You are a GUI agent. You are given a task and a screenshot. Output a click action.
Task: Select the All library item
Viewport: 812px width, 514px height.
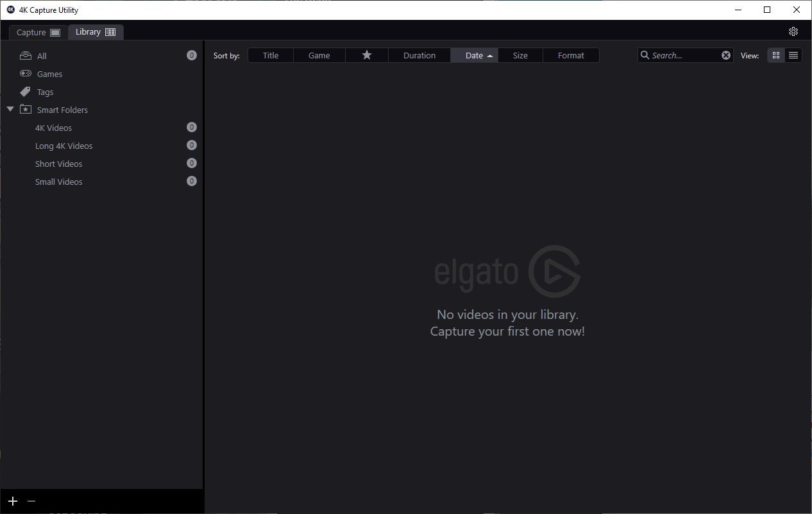(x=101, y=56)
